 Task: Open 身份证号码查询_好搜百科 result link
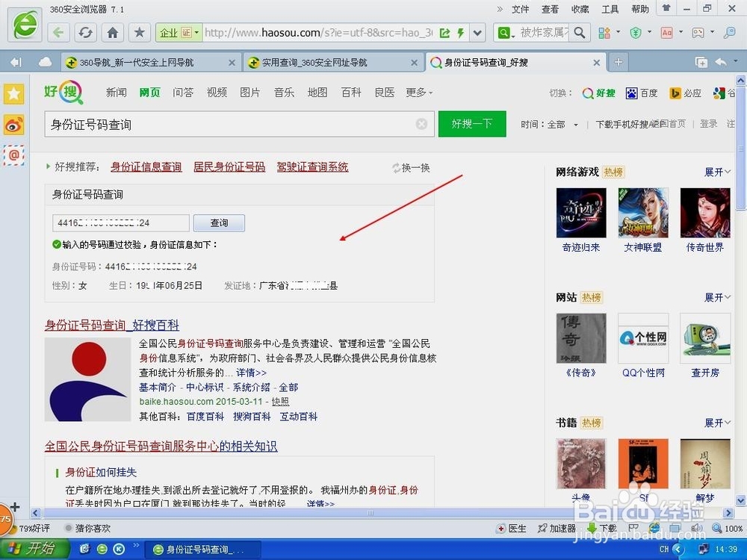coord(112,326)
